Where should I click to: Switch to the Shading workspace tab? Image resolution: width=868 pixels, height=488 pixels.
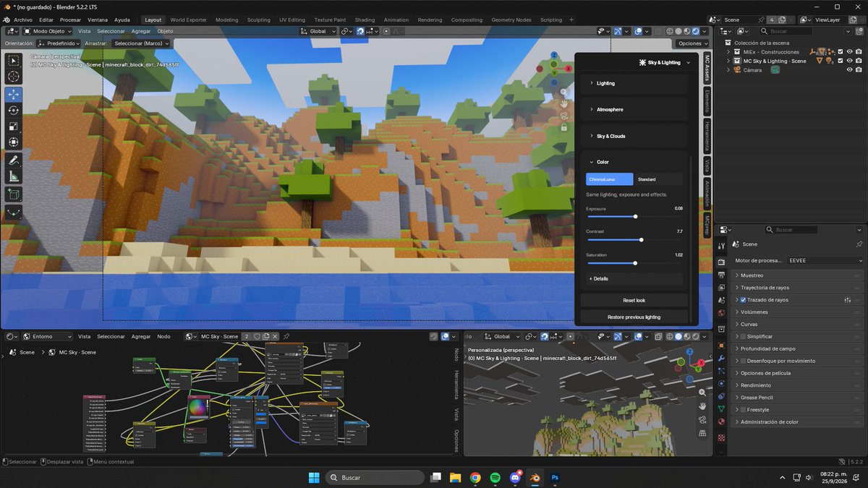[365, 20]
